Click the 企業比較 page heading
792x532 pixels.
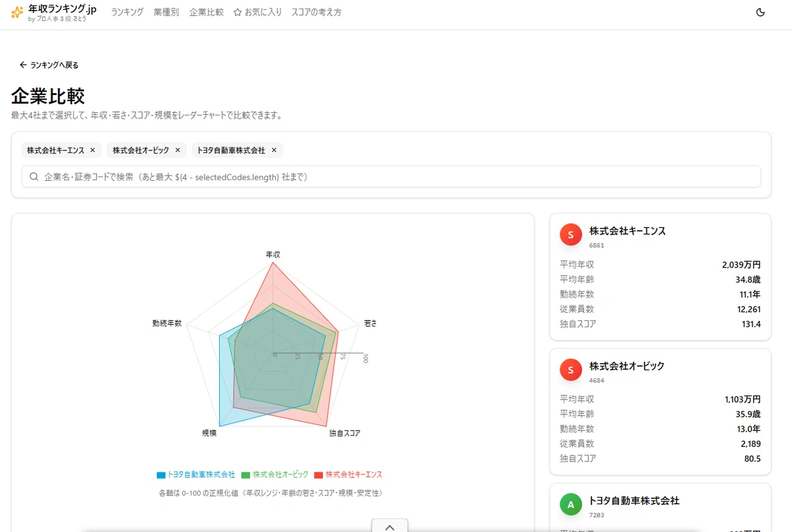coord(48,96)
